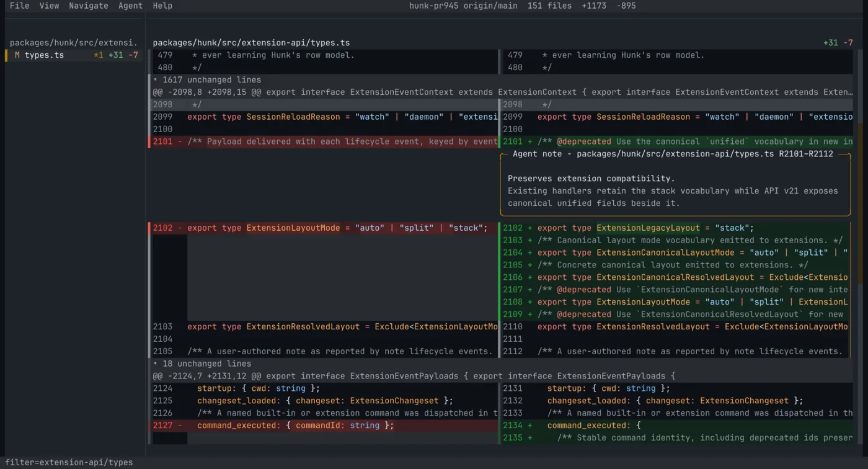
Task: Click line 2099 SessionReloadReason in left pane
Action: point(323,117)
